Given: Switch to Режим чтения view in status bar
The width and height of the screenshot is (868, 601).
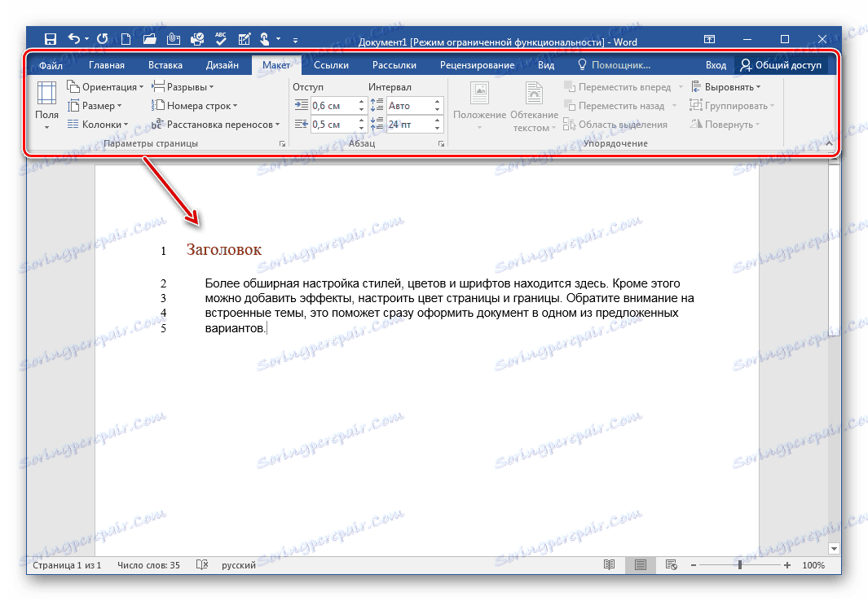Looking at the screenshot, I should coord(610,564).
